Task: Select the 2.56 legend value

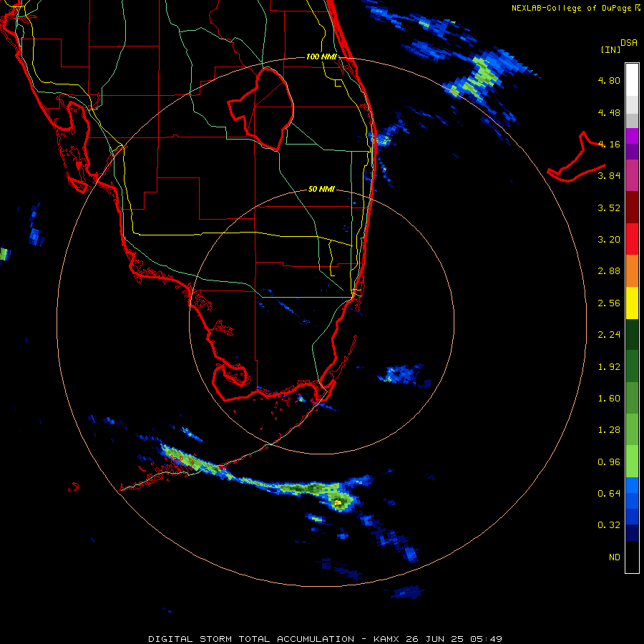Action: (609, 303)
